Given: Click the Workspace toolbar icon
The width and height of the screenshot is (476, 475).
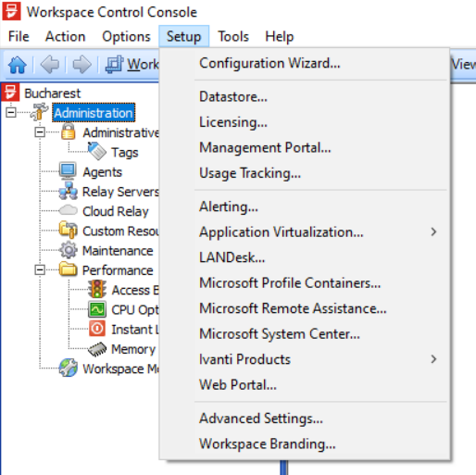Looking at the screenshot, I should [115, 65].
